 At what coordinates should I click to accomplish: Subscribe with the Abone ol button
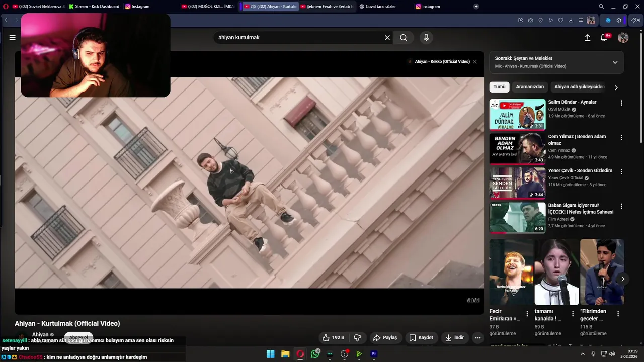click(78, 337)
